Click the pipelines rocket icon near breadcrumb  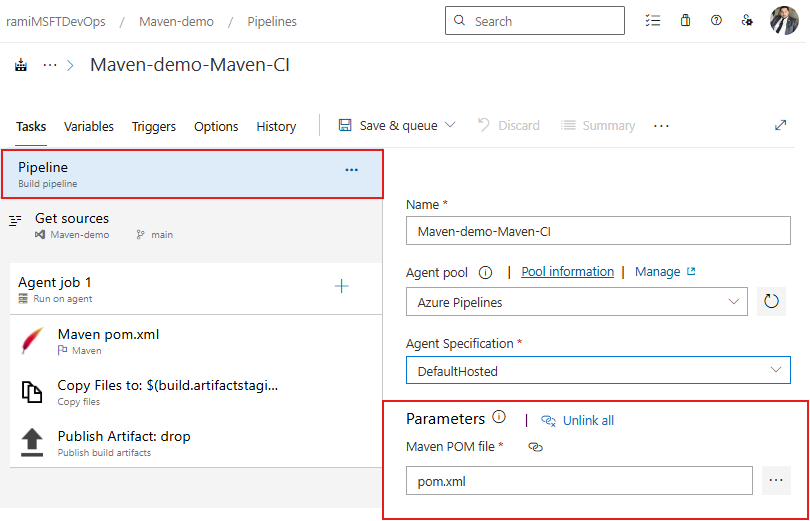point(21,66)
